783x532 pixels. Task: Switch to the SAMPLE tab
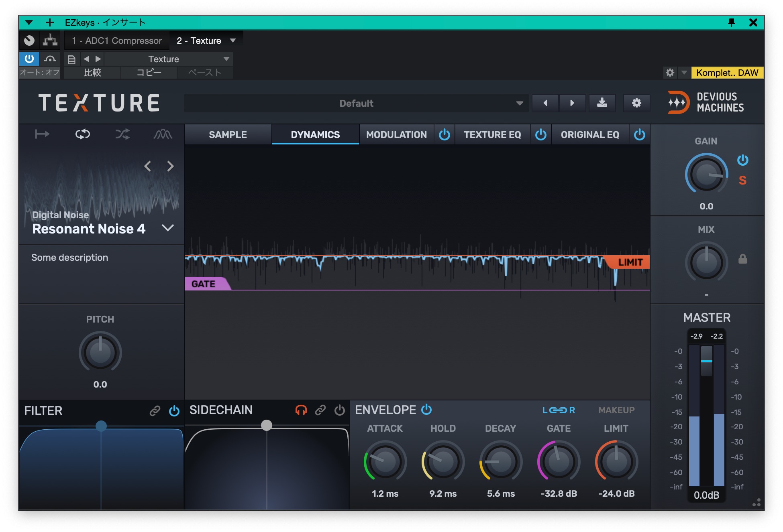[228, 135]
